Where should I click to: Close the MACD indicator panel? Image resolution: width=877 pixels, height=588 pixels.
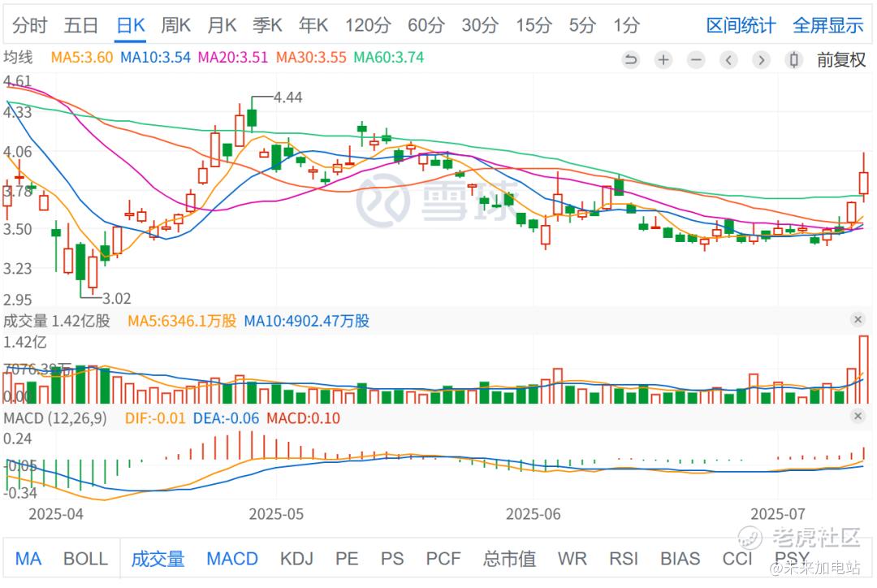coord(858,416)
